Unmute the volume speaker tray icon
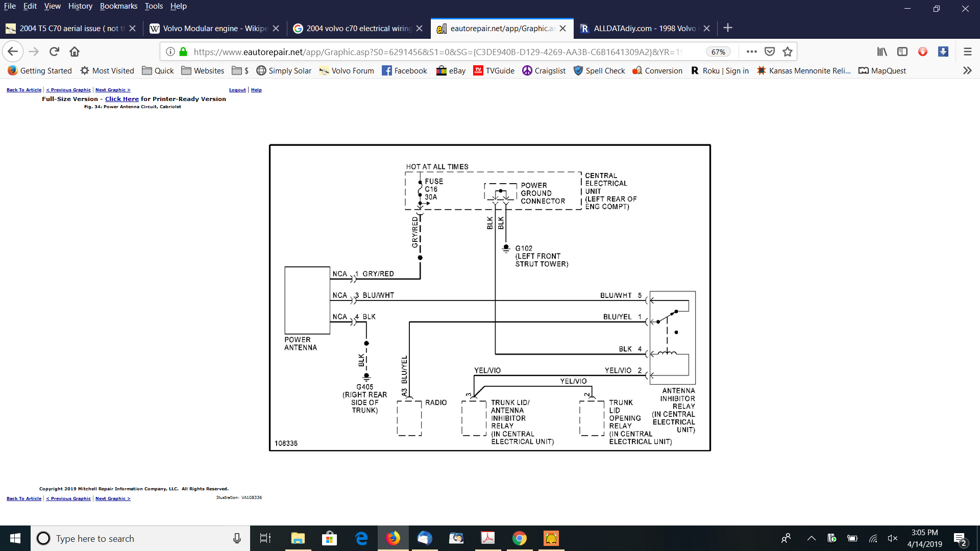Screen dimensions: 980x551 click(893, 538)
